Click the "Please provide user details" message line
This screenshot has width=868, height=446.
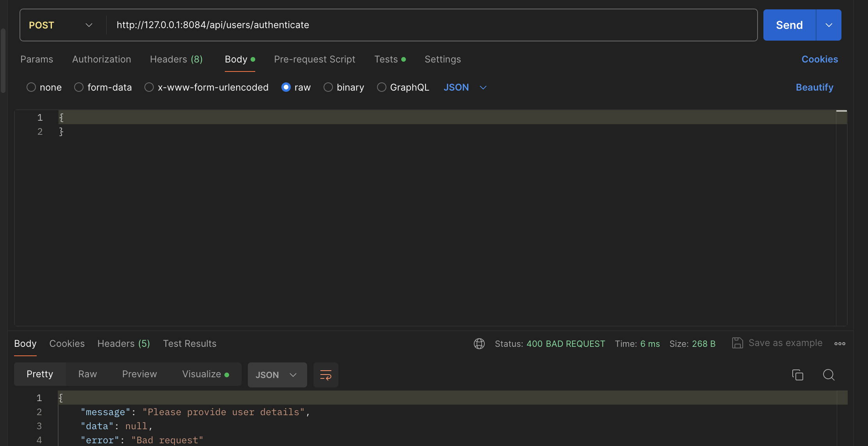[195, 412]
